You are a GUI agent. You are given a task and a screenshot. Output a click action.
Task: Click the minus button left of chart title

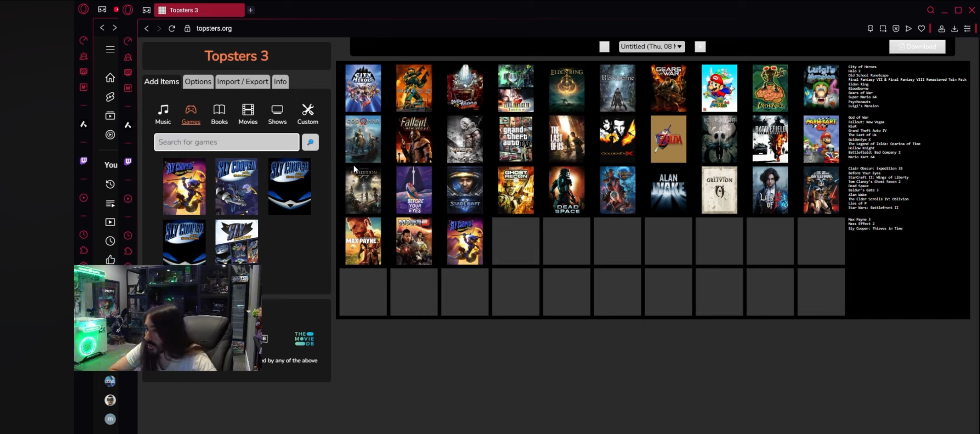(604, 47)
